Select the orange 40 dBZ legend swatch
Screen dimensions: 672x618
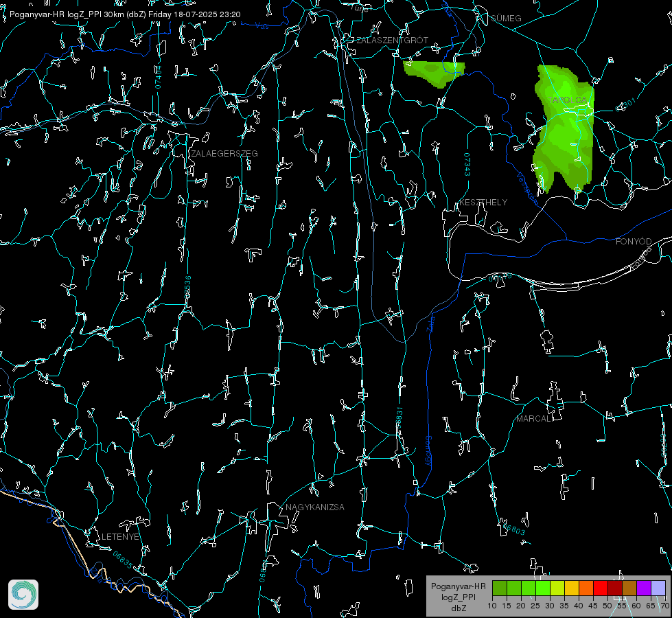(586, 588)
